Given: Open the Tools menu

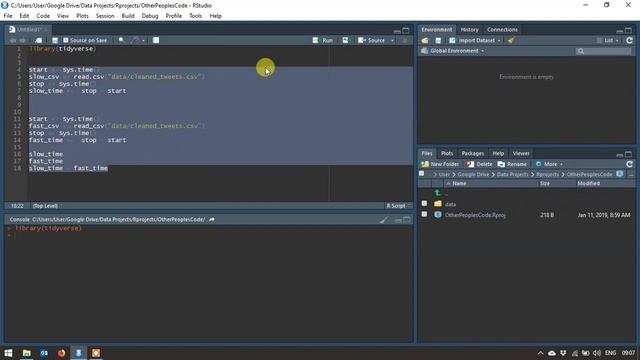Looking at the screenshot, I should [x=195, y=16].
